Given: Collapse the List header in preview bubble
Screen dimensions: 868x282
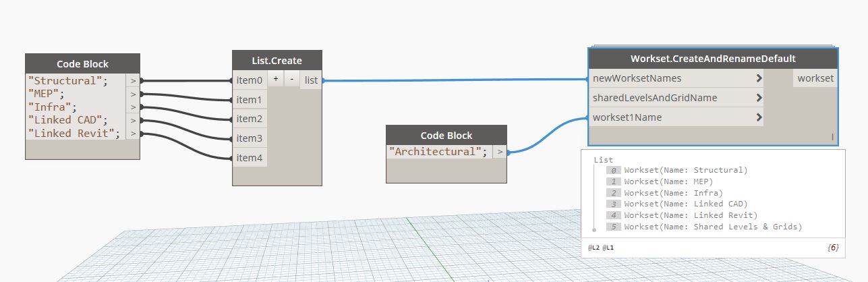Looking at the screenshot, I should click(603, 160).
